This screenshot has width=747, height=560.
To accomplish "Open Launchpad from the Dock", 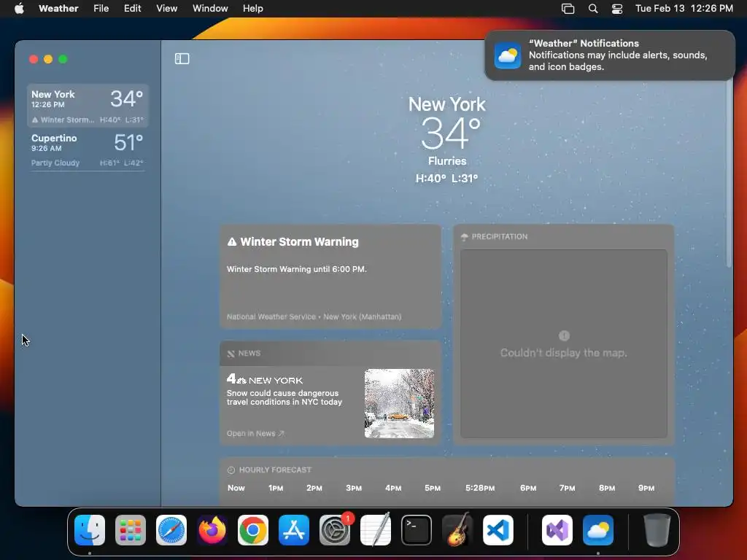I will tap(131, 530).
